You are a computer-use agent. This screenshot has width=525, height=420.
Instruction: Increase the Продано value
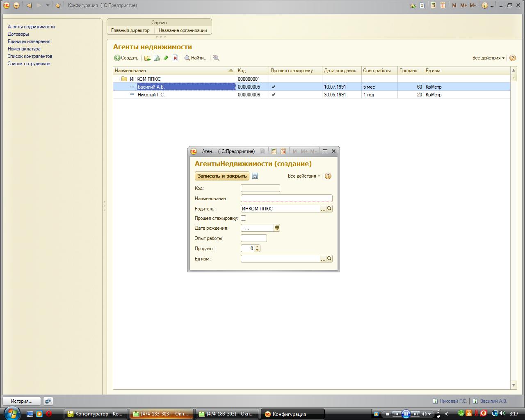tap(257, 247)
